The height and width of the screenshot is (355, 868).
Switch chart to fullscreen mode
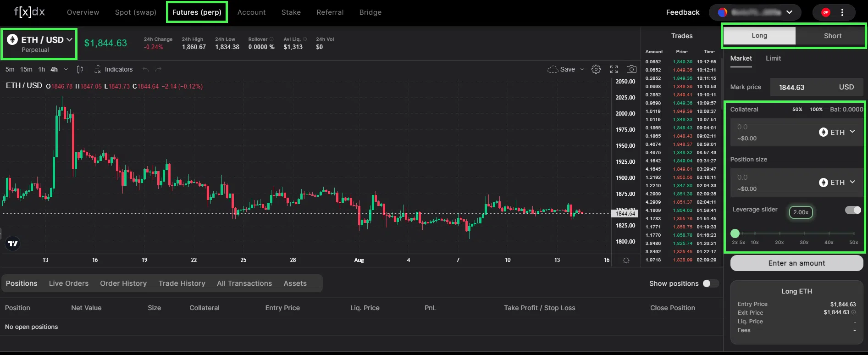(614, 69)
